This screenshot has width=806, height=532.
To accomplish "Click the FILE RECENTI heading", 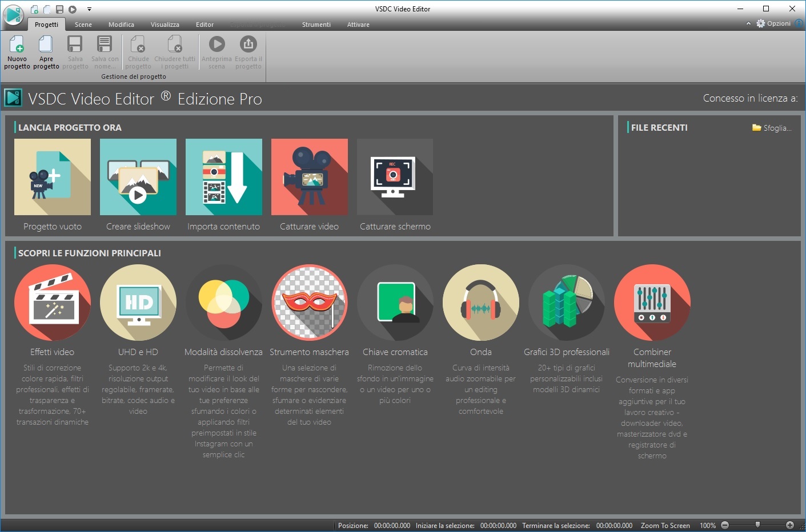I will click(x=659, y=128).
